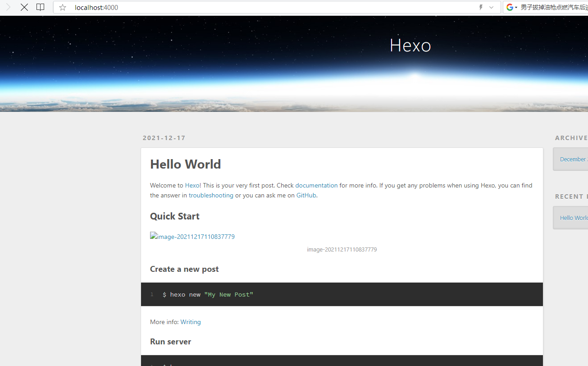588x366 pixels.
Task: Open the reading mode book icon
Action: click(x=41, y=7)
